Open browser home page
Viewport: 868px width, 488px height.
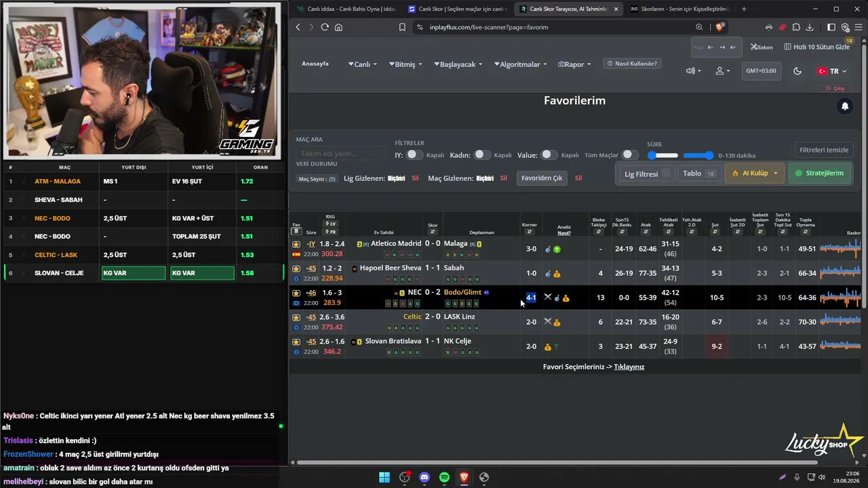click(x=338, y=27)
